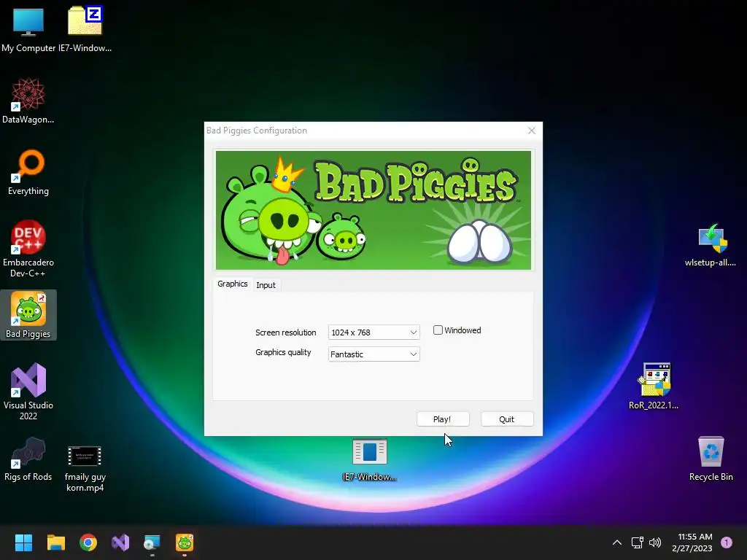Open Embarcadero Dev-C++ shortcut
This screenshot has width=747, height=560.
(28, 249)
